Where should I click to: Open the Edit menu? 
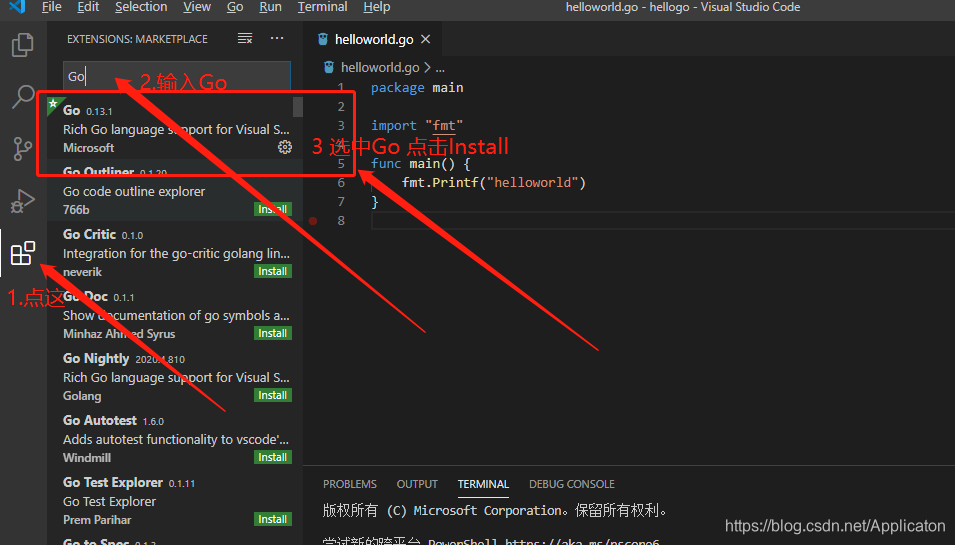(88, 7)
